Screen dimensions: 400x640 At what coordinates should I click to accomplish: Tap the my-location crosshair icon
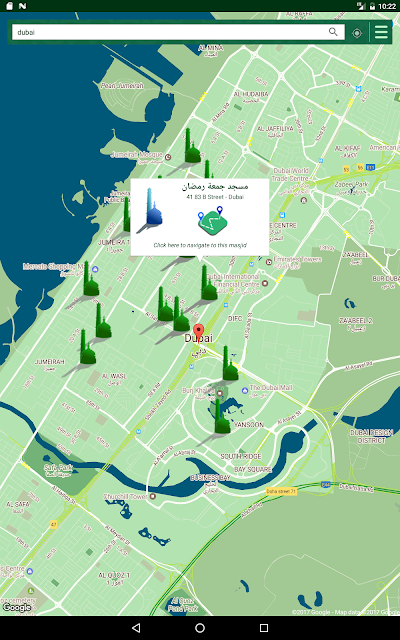click(x=357, y=33)
